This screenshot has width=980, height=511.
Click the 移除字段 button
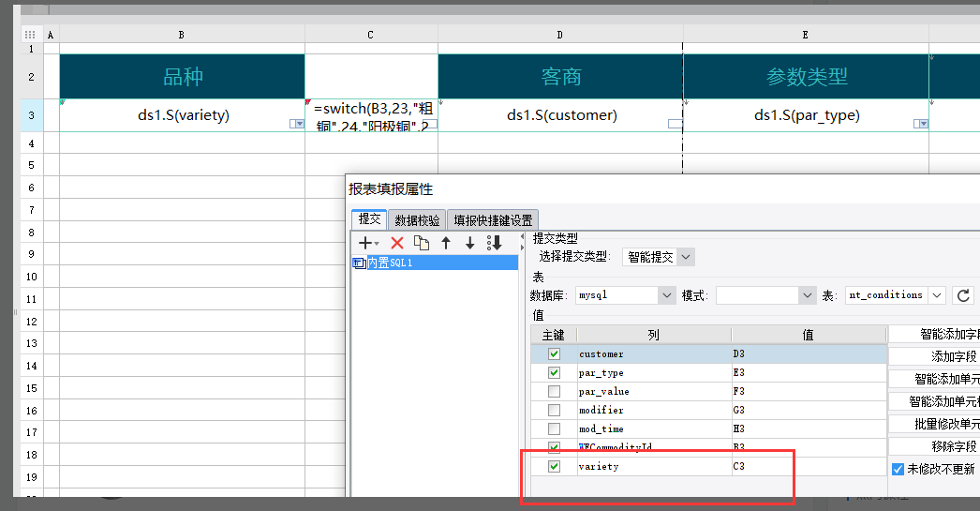(934, 446)
